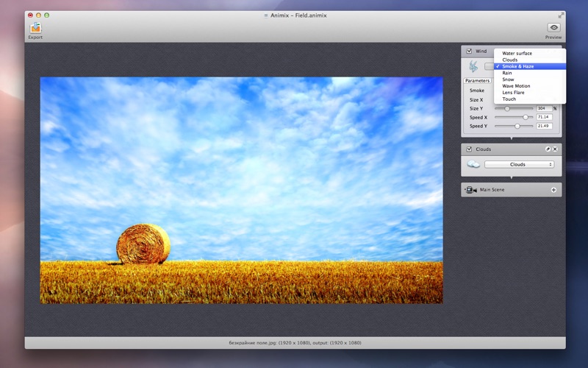This screenshot has height=368, width=588.
Task: Click the Export icon in the toolbar
Action: [x=35, y=28]
